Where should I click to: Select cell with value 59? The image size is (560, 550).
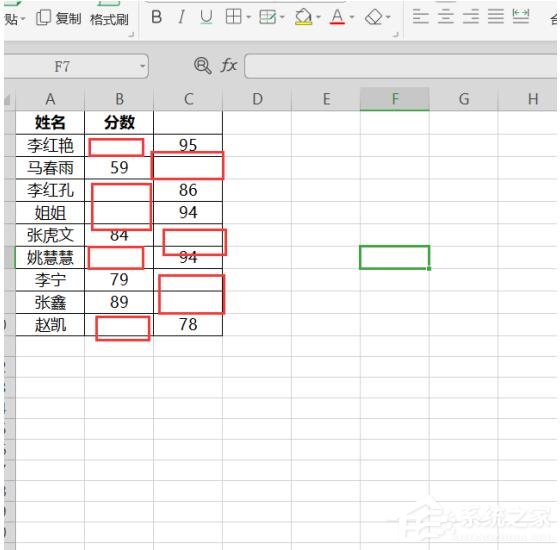(x=119, y=168)
